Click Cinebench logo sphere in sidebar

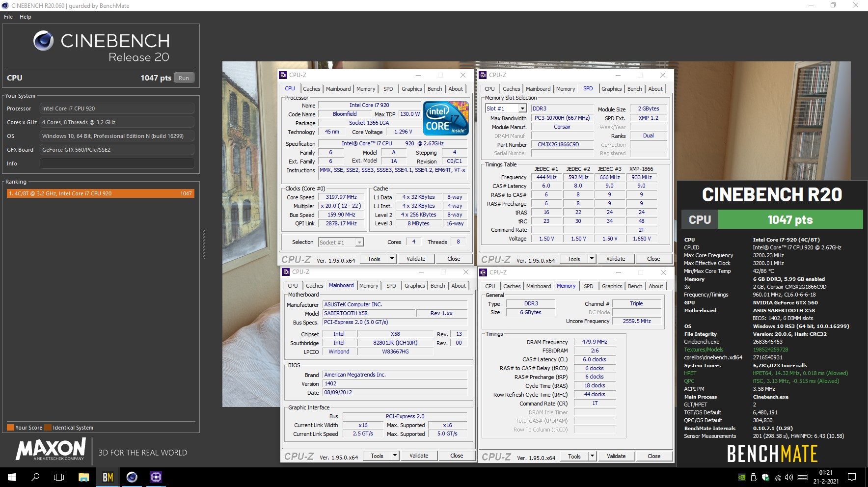(x=43, y=41)
